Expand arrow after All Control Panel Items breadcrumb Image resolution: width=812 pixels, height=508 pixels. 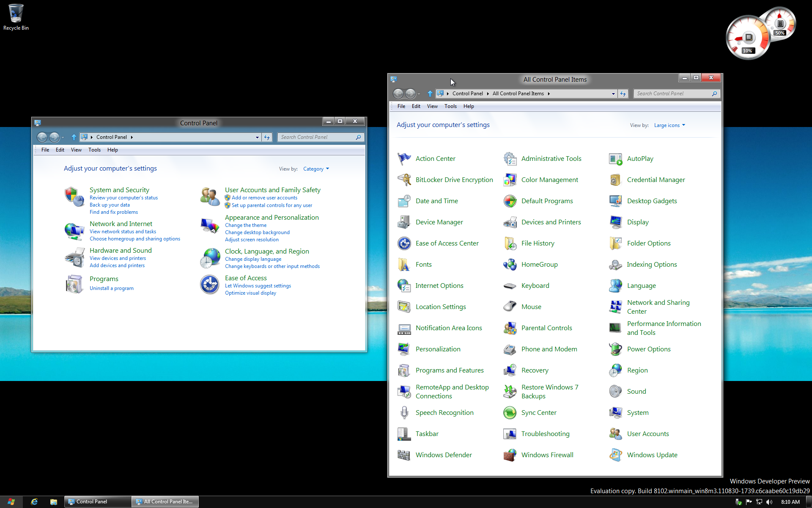549,94
